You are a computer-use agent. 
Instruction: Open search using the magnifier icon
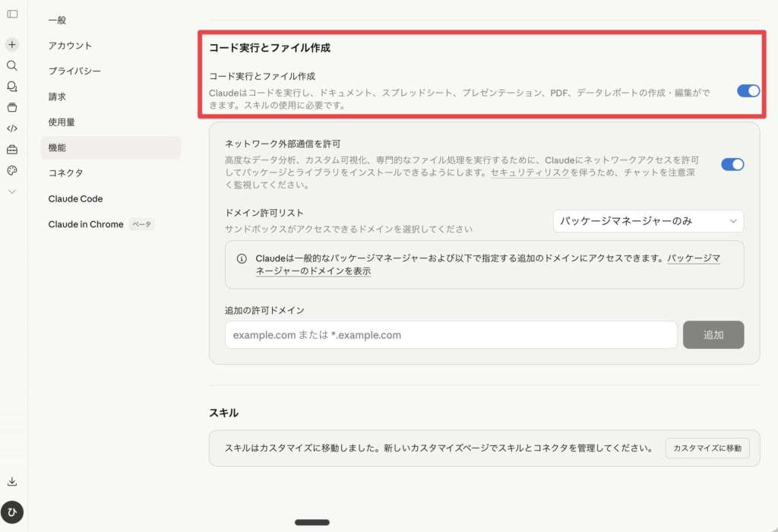(11, 65)
